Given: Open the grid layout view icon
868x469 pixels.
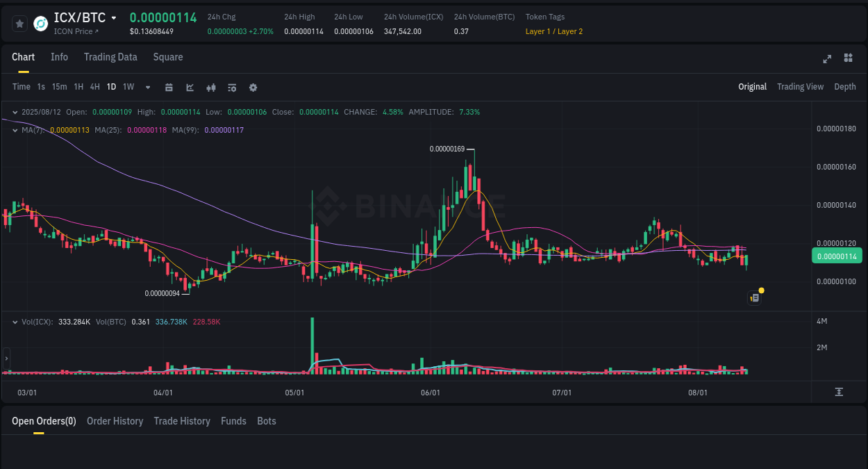Looking at the screenshot, I should [x=848, y=58].
